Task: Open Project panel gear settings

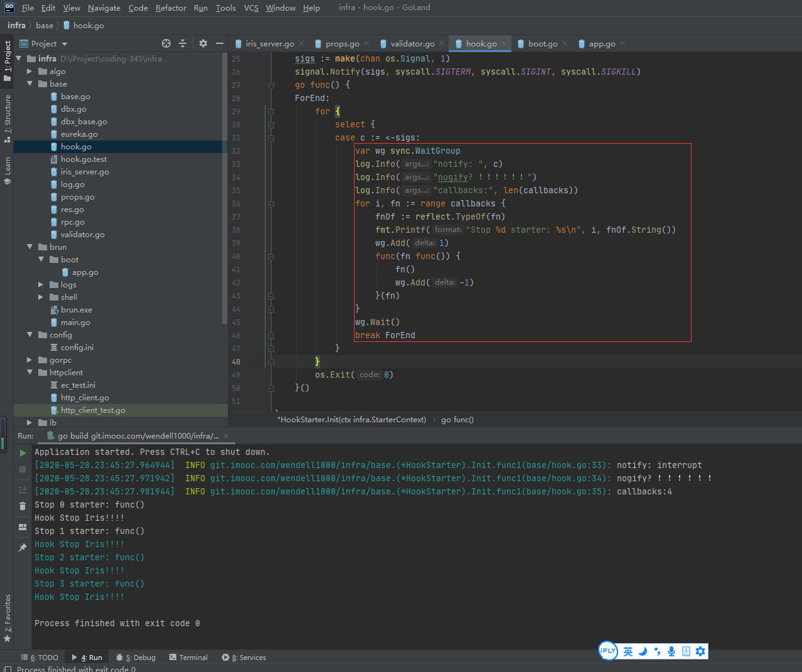Action: click(x=203, y=44)
